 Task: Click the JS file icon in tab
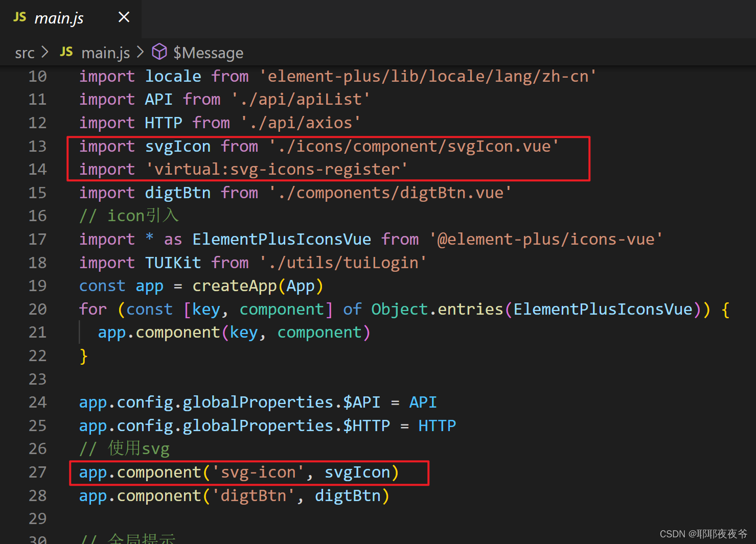click(x=19, y=17)
